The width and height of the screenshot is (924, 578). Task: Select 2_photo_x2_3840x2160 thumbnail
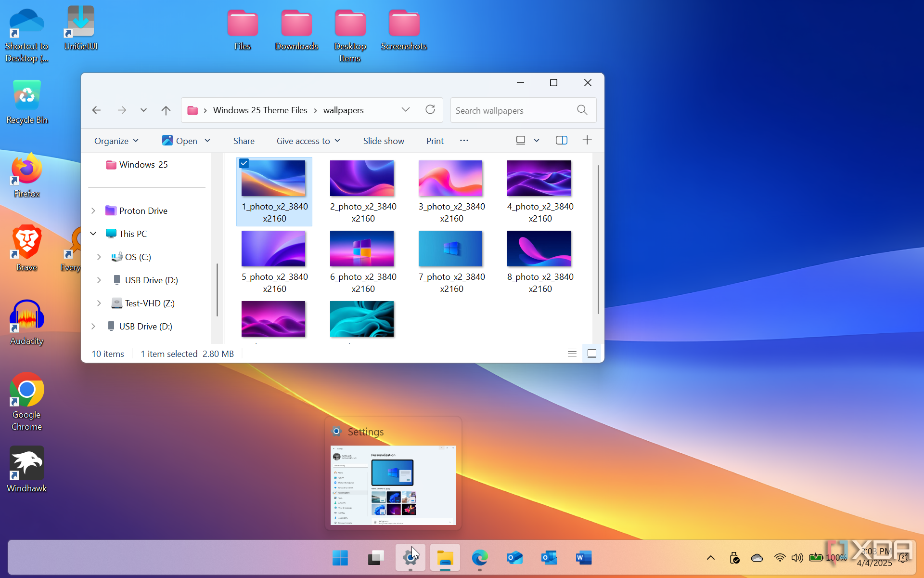coord(362,178)
